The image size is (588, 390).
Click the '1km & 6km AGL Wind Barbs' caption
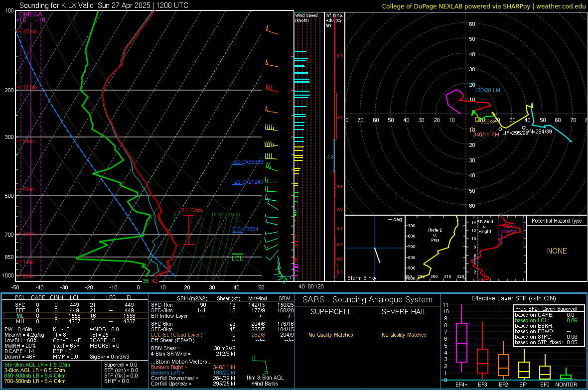[x=265, y=381]
